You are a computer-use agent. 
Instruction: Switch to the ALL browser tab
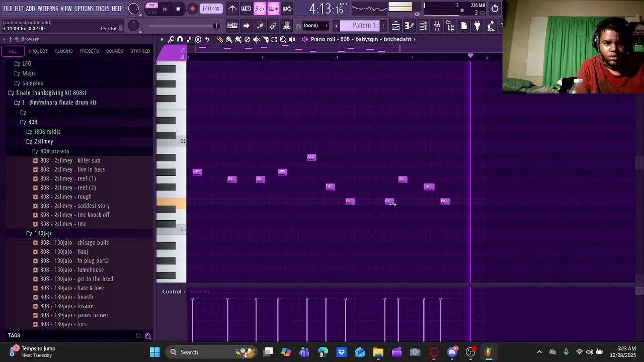pyautogui.click(x=13, y=51)
